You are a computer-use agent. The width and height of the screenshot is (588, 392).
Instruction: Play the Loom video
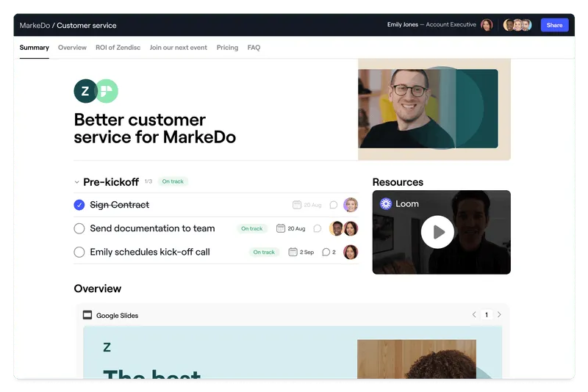point(437,232)
